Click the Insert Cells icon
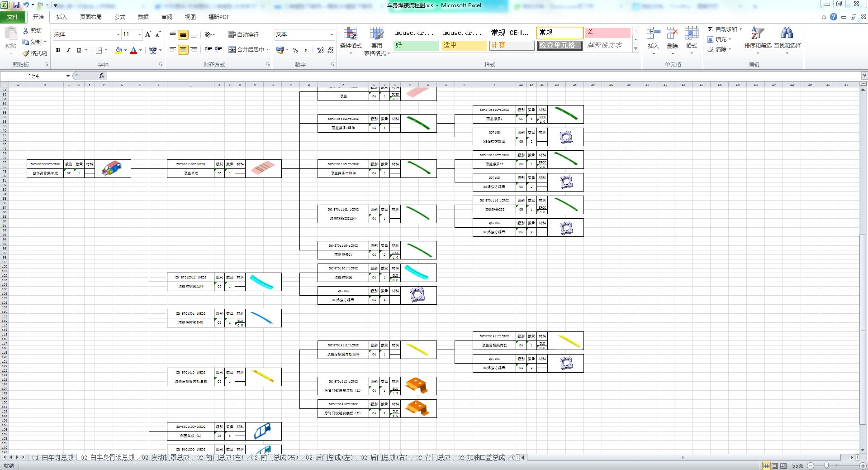 pyautogui.click(x=653, y=34)
